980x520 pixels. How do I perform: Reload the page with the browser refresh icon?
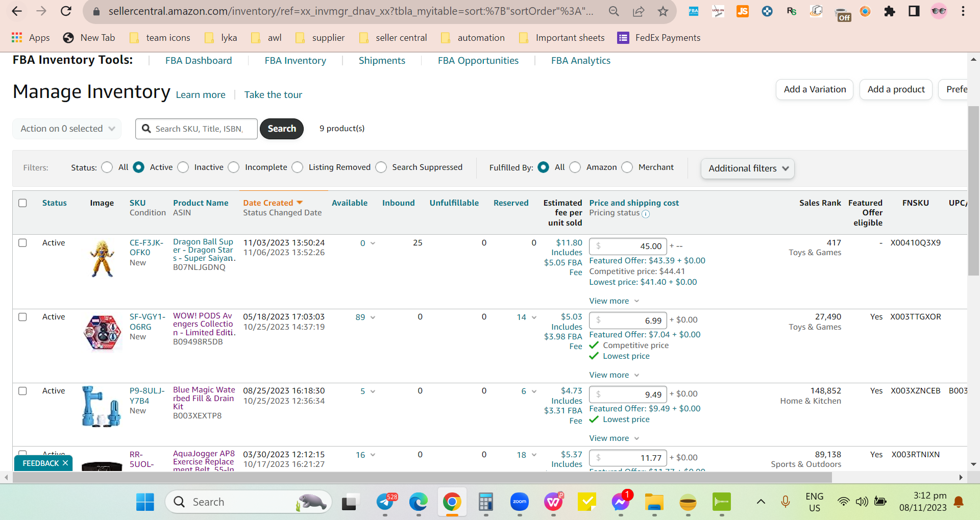(x=66, y=11)
